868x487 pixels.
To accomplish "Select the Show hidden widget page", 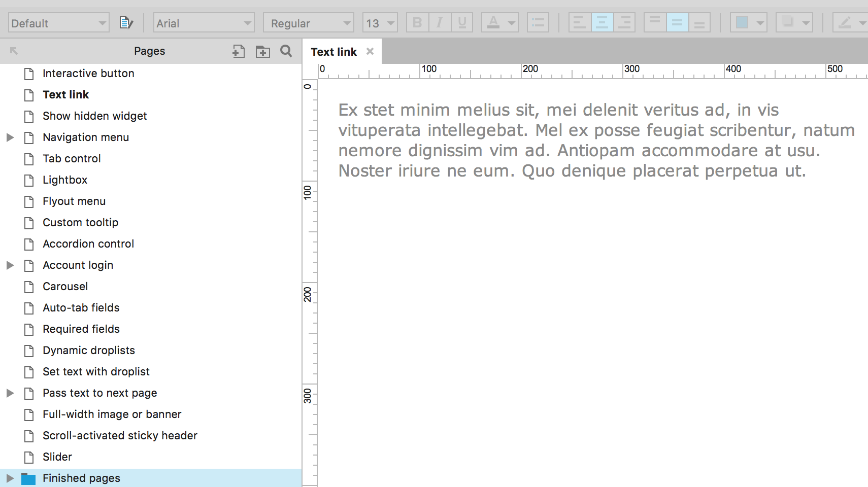I will coord(94,116).
